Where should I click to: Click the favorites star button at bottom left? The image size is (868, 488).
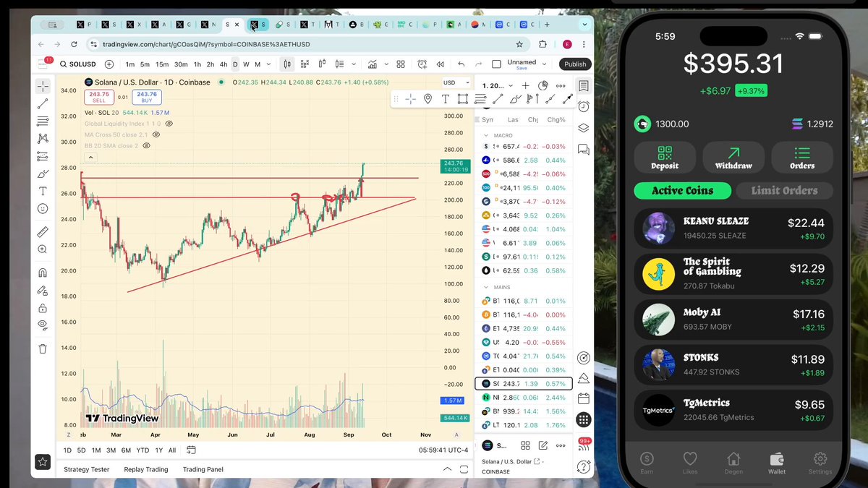click(x=43, y=462)
